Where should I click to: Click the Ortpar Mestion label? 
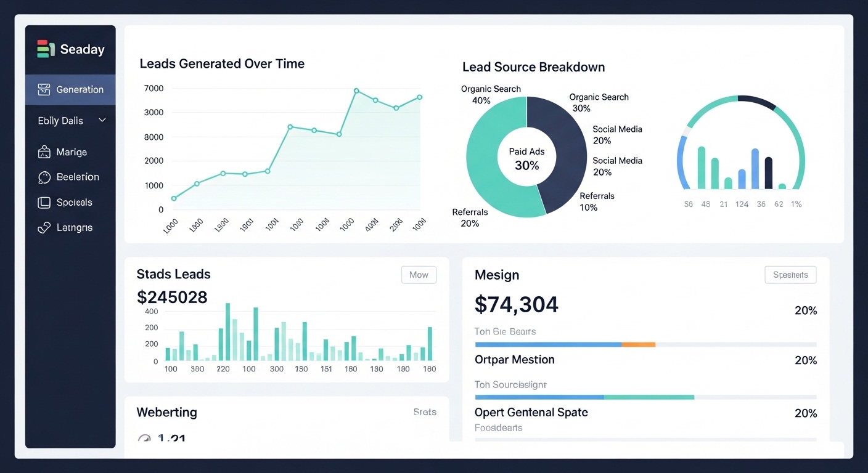[515, 360]
